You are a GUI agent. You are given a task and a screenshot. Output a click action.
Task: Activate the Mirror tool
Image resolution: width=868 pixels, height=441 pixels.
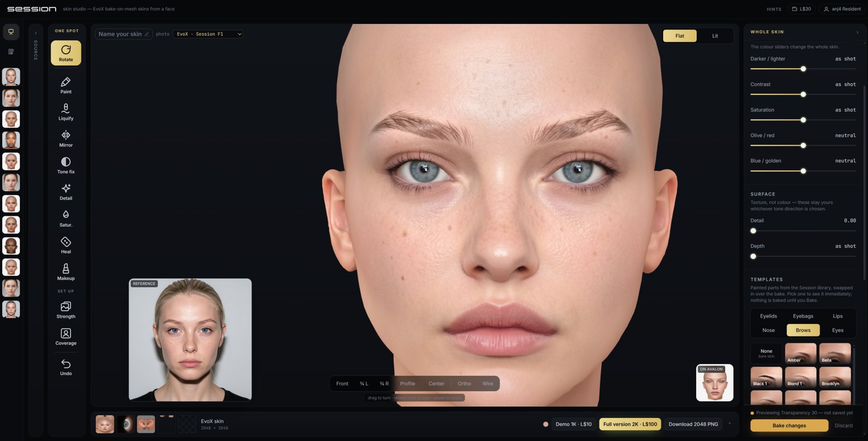[66, 139]
